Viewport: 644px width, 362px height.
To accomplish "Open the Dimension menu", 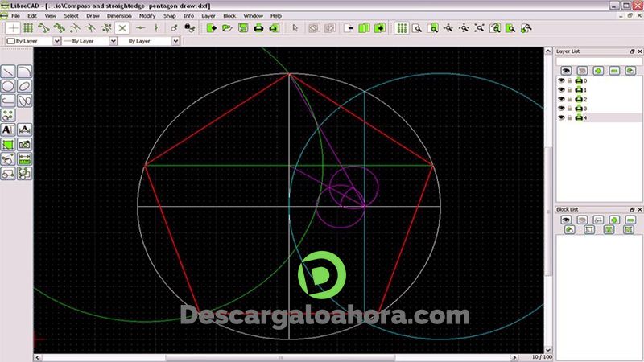I will click(119, 15).
